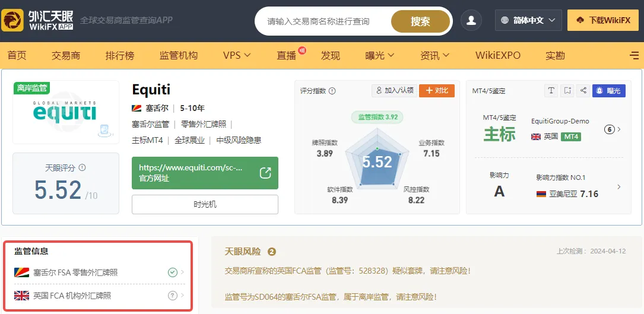Click the Armenia flag icon next to 亚美尼亚
This screenshot has height=314, width=644.
541,194
